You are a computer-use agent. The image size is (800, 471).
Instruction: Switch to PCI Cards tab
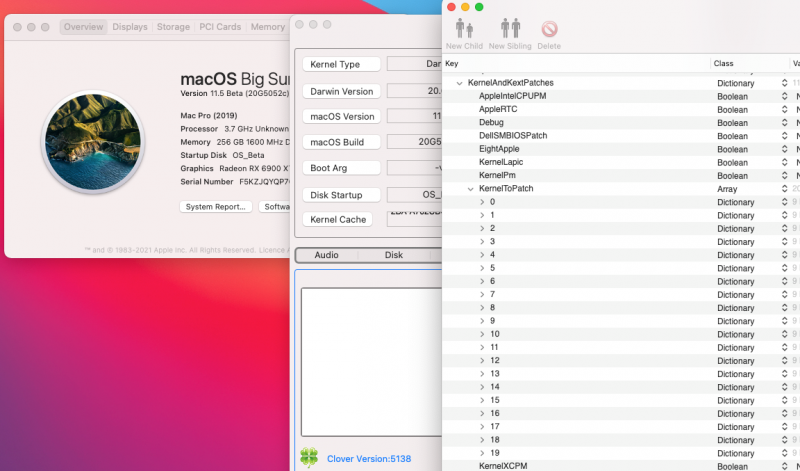(x=220, y=27)
